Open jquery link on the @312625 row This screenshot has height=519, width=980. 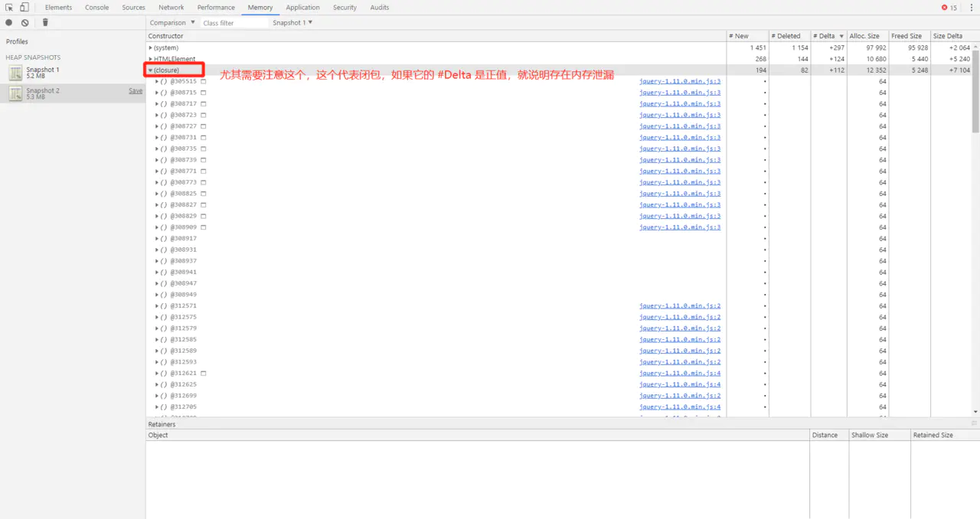pos(680,384)
